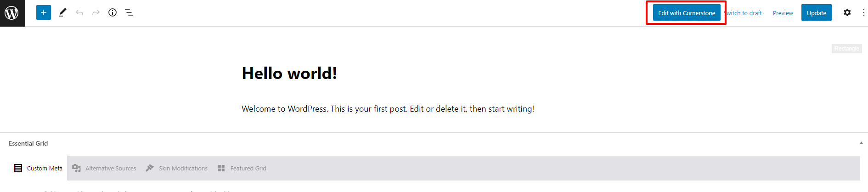The height and width of the screenshot is (192, 868).
Task: Open the WordPress logo menu
Action: click(12, 13)
